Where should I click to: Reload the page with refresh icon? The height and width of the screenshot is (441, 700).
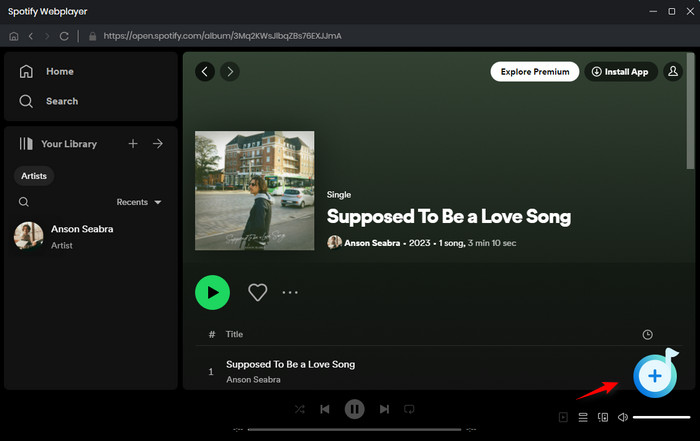coord(64,36)
